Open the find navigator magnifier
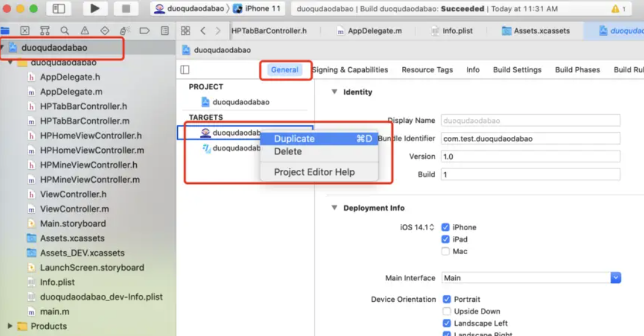 65,31
